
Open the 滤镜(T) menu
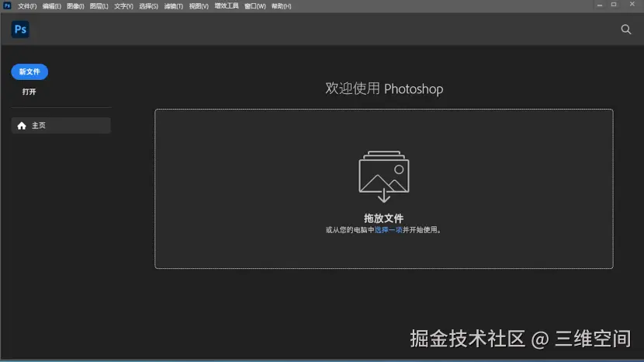[173, 6]
